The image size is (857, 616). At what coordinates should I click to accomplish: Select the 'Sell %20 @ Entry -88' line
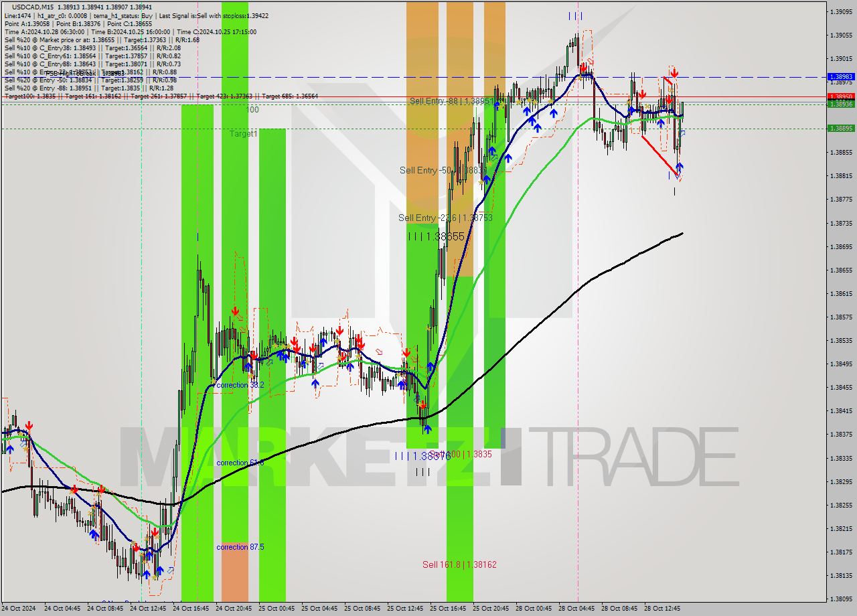point(88,88)
